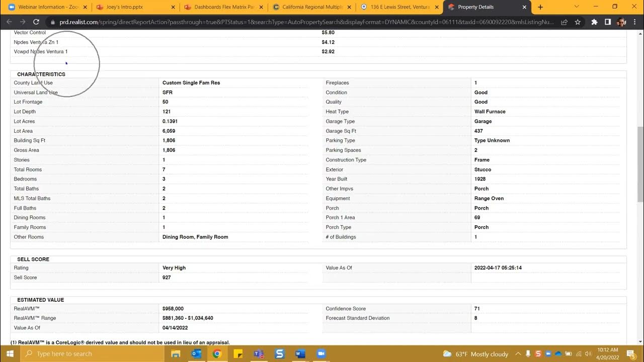
Task: Open Chrome from the taskbar
Action: (217, 353)
